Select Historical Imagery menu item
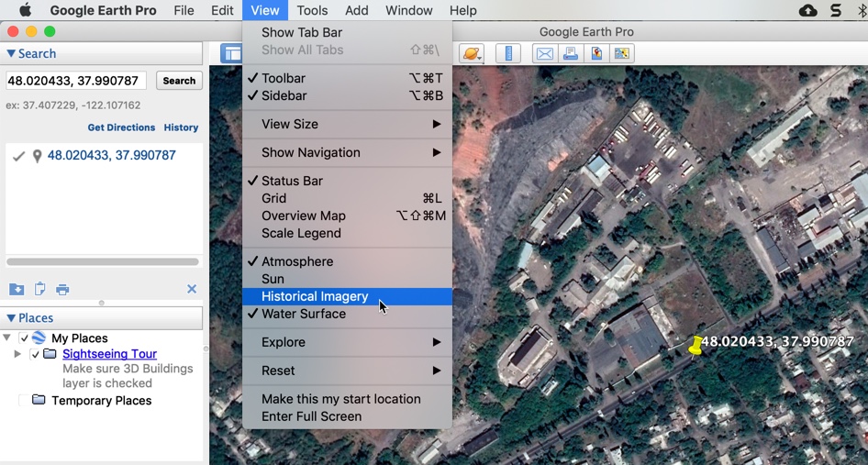Screen dimensions: 868x465 347,296
